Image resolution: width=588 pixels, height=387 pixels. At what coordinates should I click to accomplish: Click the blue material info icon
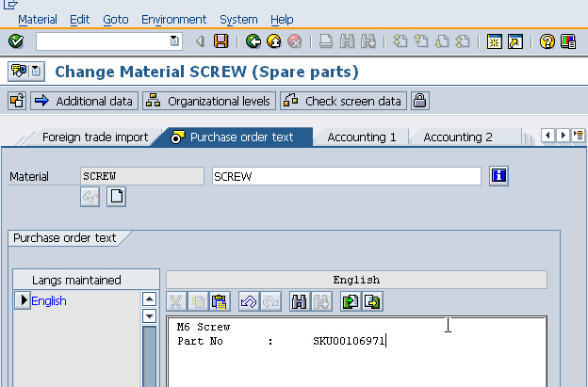point(499,176)
